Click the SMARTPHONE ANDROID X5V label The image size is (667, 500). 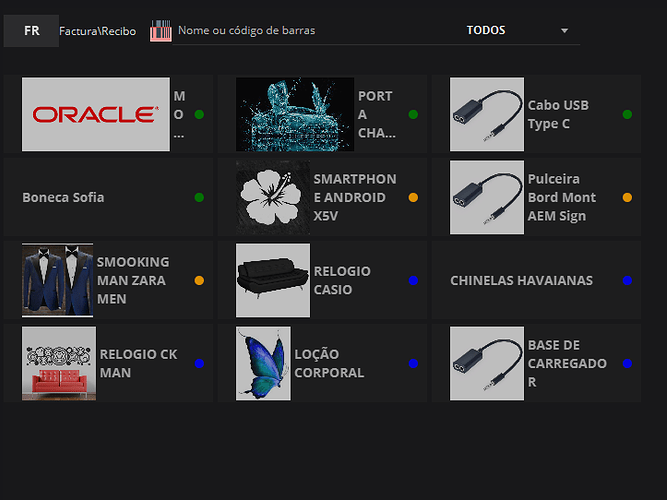tap(355, 197)
